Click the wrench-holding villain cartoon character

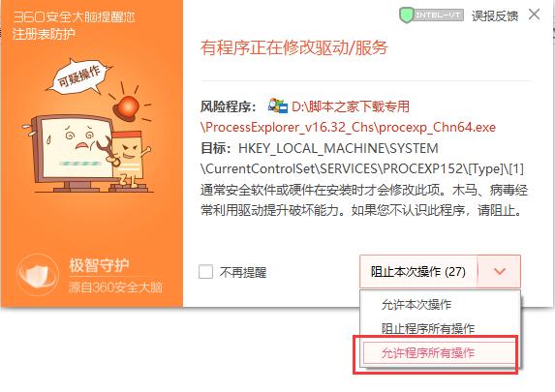127,158
